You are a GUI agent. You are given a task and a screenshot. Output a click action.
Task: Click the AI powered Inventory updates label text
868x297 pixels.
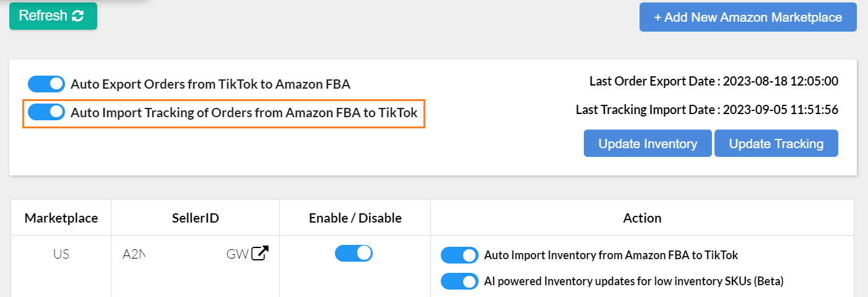[x=633, y=281]
